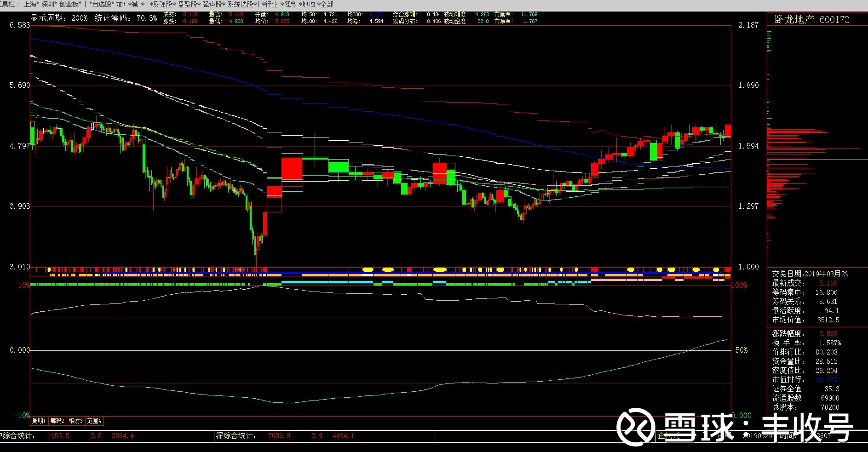Click the 沪综合统计 status bar entry
Image resolution: width=868 pixels, height=452 pixels.
coord(67,435)
